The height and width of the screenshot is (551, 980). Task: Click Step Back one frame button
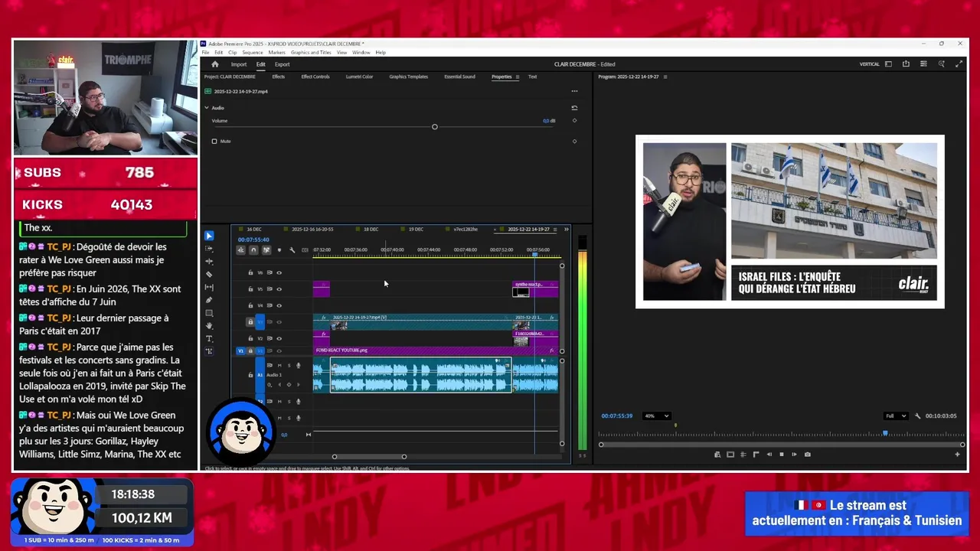click(x=769, y=455)
